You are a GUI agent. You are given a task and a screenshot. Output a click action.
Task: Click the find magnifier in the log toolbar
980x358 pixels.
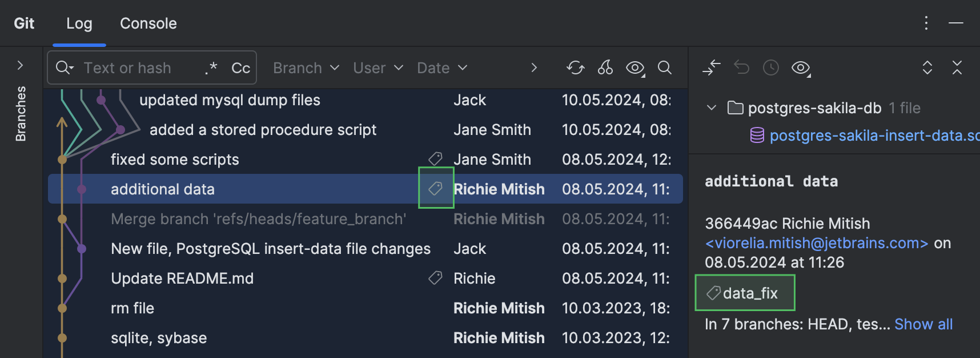(665, 67)
